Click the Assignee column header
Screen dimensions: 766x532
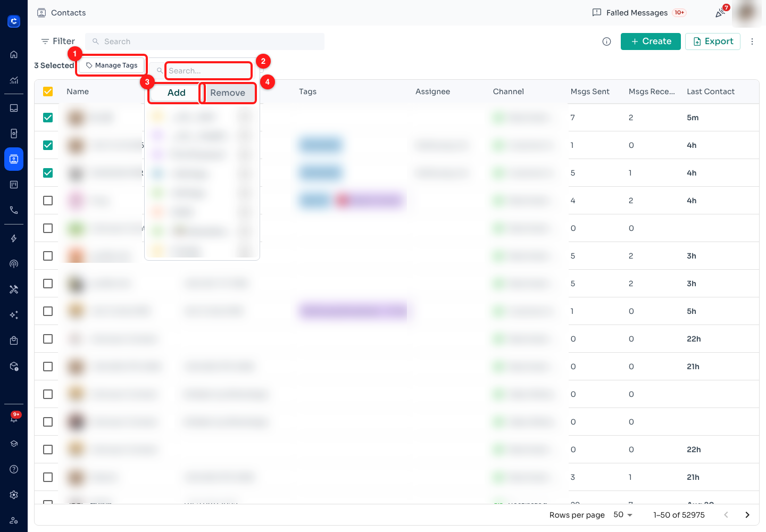click(x=432, y=92)
